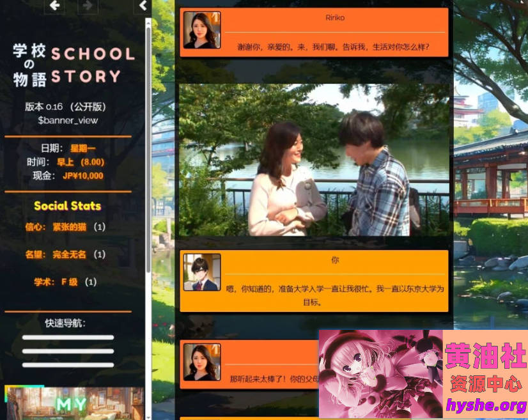This screenshot has height=420, width=528.
Task: Click the park scene image of the couple
Action: pos(314,160)
